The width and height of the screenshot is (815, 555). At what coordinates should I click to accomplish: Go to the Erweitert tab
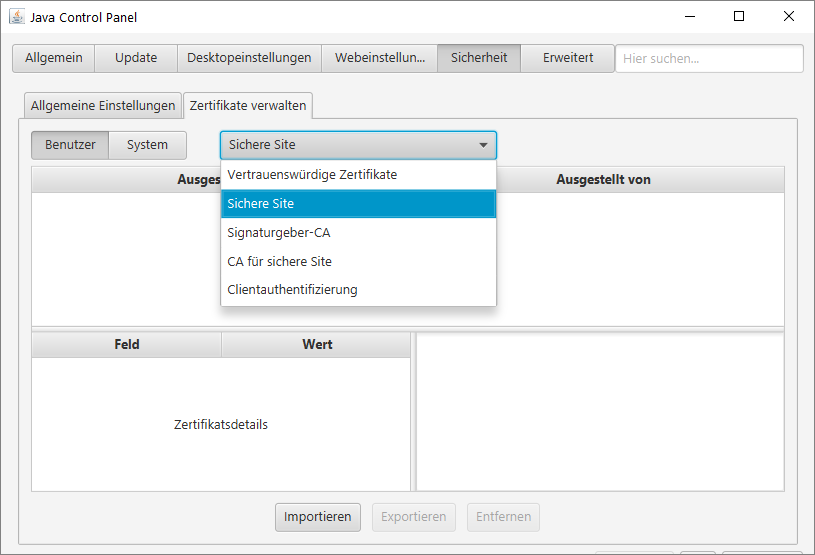pos(568,58)
